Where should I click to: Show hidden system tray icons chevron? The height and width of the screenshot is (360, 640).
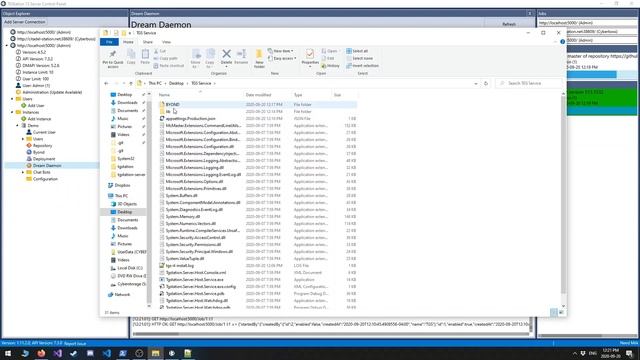click(x=575, y=353)
